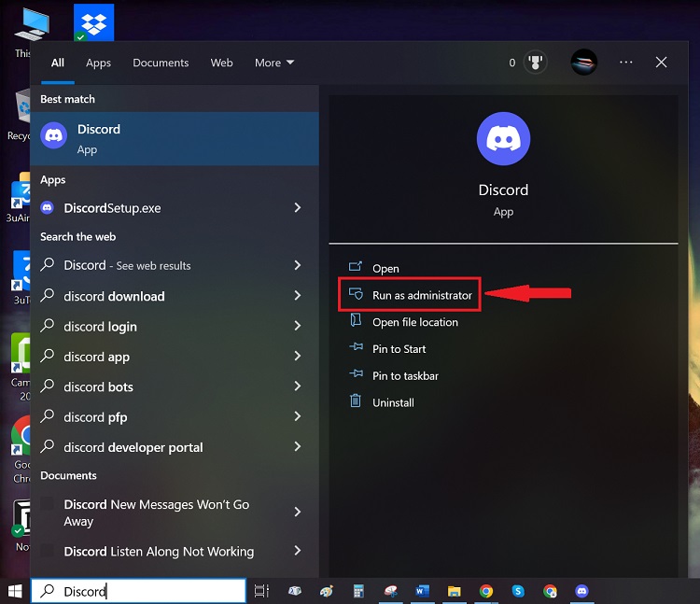Expand discord developer portal arrow
Screen dimensions: 700x604
tap(298, 447)
